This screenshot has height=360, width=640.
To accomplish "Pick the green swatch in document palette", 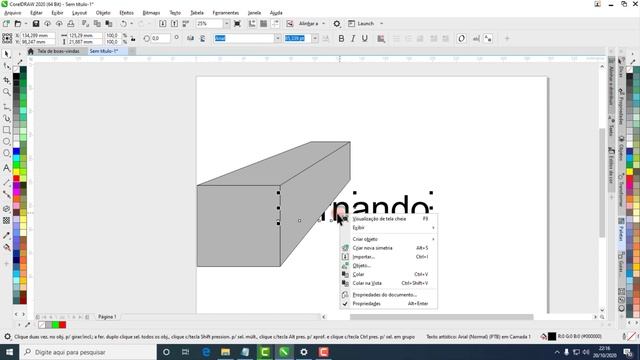I will pyautogui.click(x=56, y=325).
